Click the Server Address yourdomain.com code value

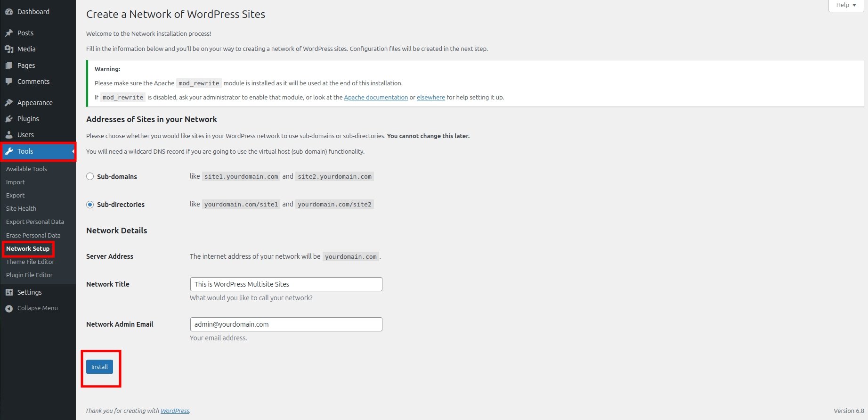point(351,256)
